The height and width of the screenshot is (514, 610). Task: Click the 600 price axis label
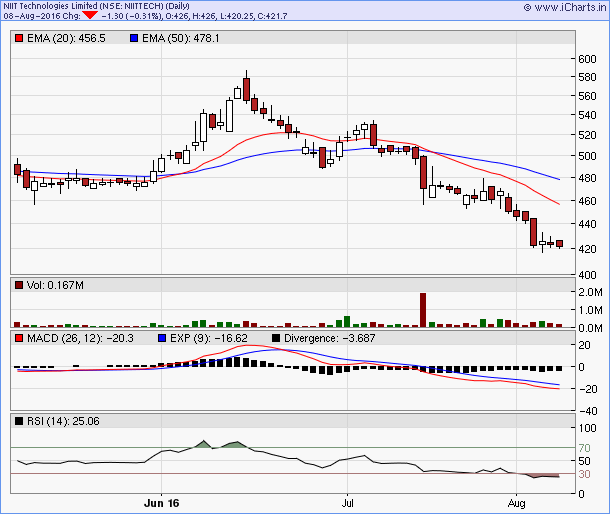pyautogui.click(x=587, y=59)
